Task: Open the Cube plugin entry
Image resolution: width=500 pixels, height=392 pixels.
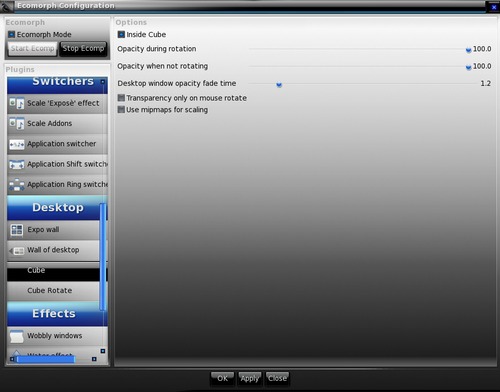Action: pyautogui.click(x=57, y=271)
